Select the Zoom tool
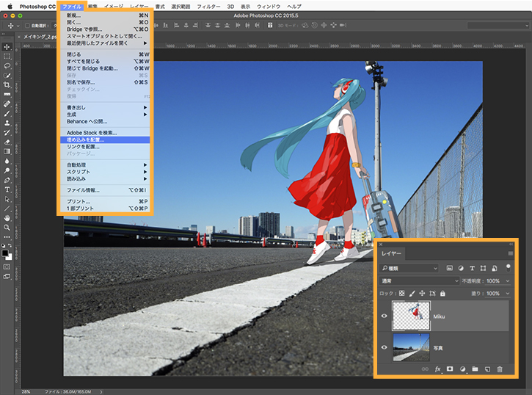Image resolution: width=532 pixels, height=395 pixels. tap(7, 228)
